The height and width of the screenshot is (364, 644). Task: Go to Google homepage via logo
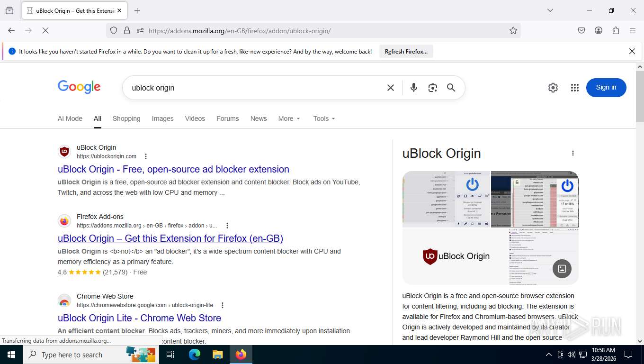click(79, 87)
